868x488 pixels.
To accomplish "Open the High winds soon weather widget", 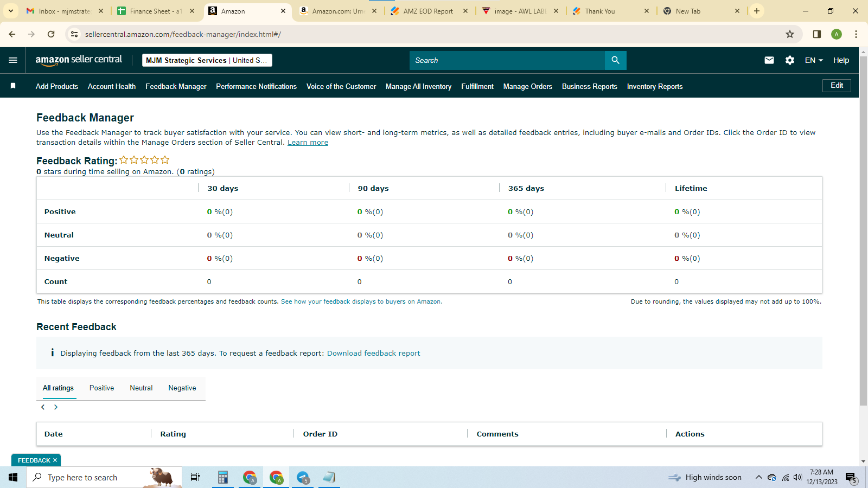I will (705, 477).
